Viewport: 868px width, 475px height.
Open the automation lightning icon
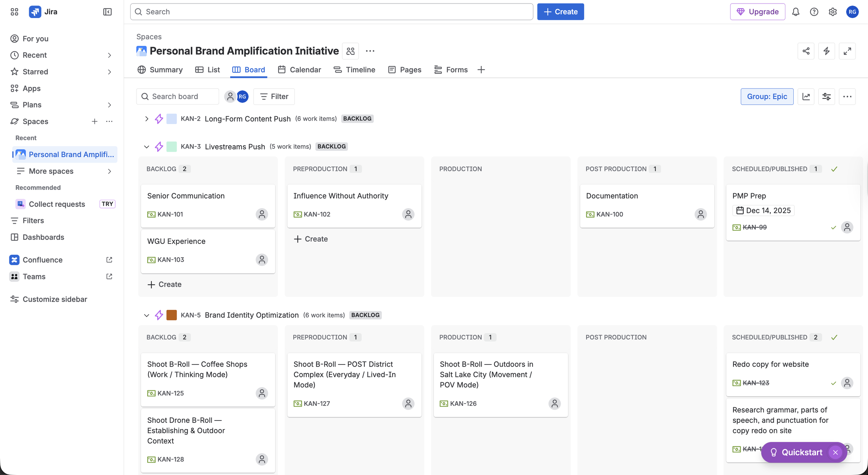[827, 51]
